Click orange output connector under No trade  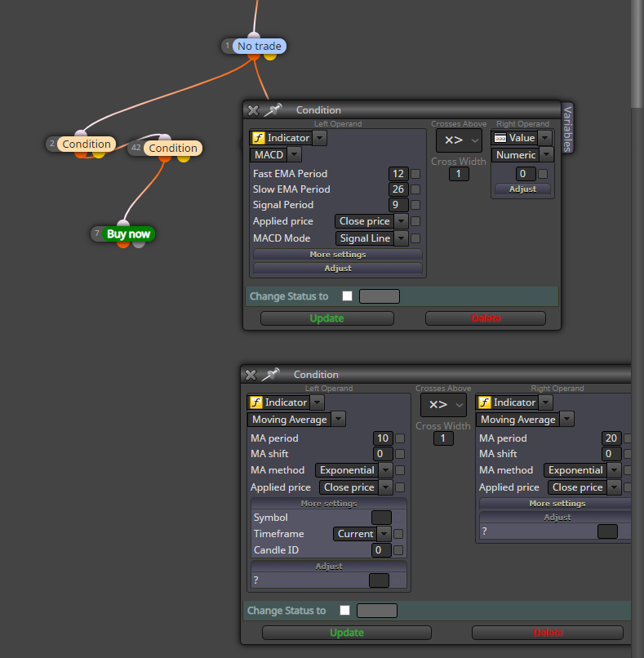[x=253, y=56]
